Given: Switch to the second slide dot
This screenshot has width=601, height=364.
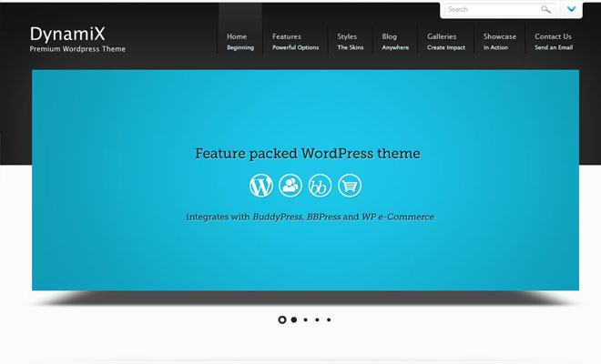Looking at the screenshot, I should pos(293,319).
